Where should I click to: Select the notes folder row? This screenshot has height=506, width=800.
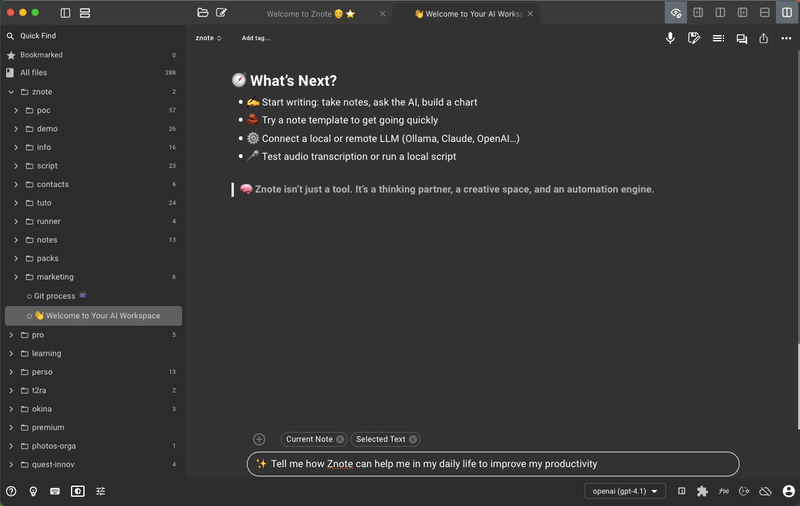92,240
